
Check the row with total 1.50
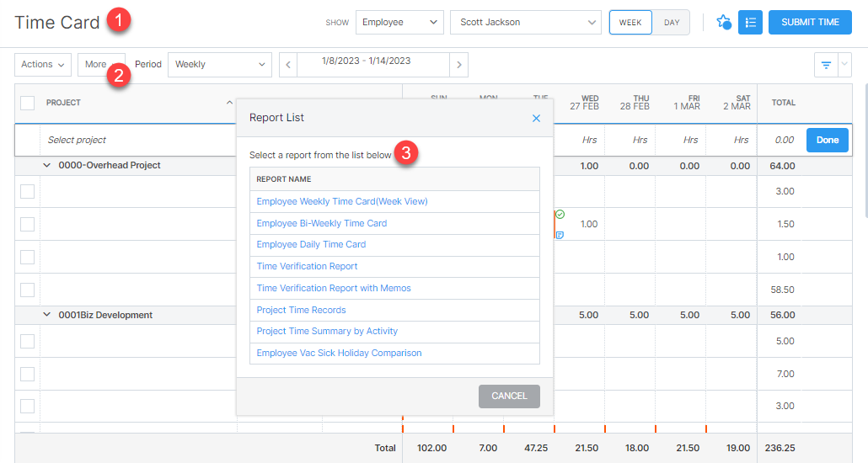[27, 224]
